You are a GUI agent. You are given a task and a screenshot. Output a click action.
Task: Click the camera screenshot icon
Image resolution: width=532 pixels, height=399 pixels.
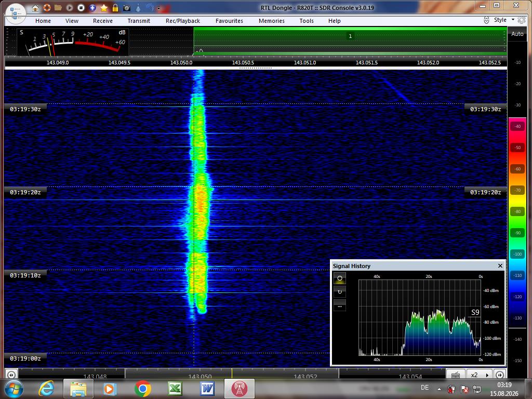click(x=127, y=7)
